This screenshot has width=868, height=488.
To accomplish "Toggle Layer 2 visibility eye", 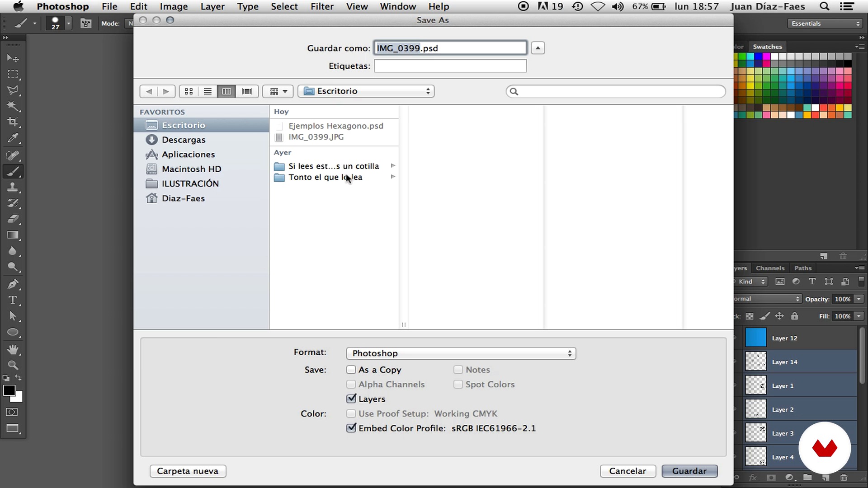I will (736, 409).
